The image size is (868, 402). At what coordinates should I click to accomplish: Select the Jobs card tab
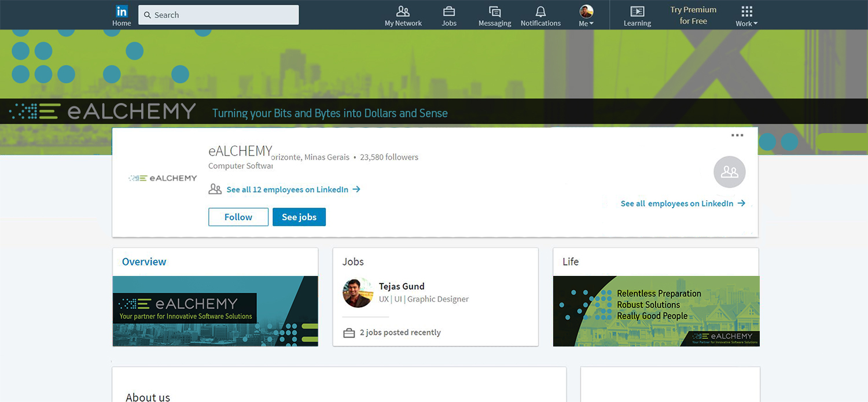click(x=353, y=261)
